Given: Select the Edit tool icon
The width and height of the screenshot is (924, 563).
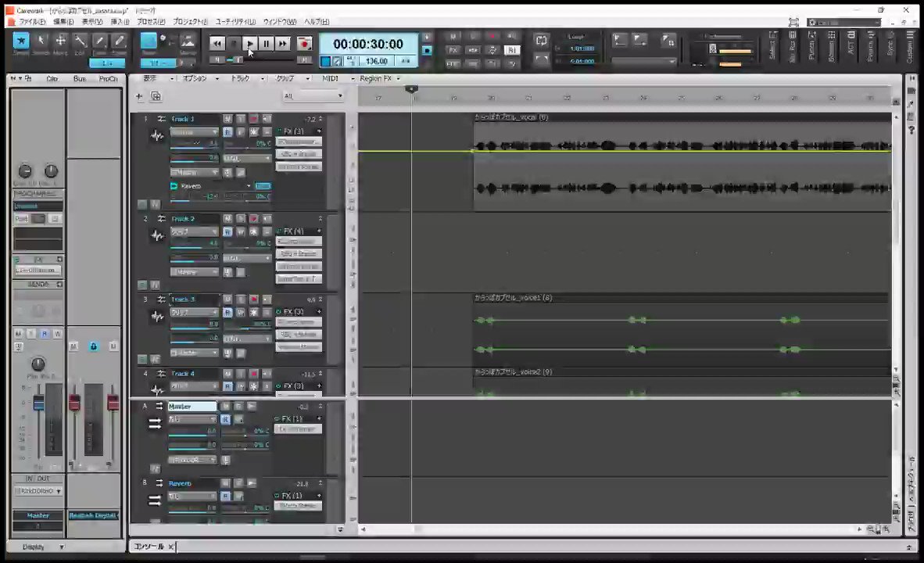Looking at the screenshot, I should point(81,41).
